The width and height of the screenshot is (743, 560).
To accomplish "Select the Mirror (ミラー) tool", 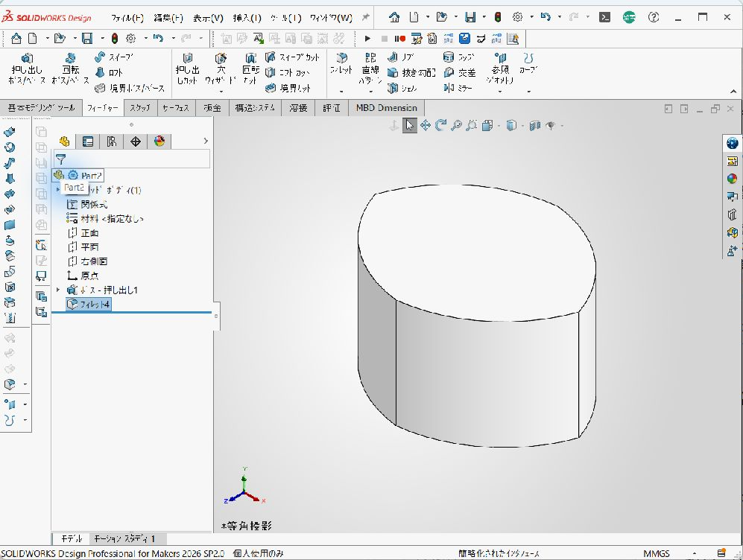I will [x=458, y=88].
